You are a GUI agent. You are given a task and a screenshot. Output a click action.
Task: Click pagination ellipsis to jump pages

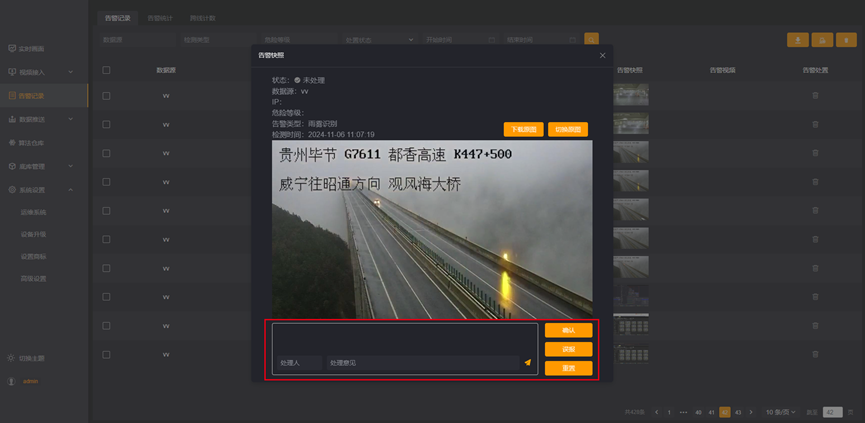pos(684,412)
